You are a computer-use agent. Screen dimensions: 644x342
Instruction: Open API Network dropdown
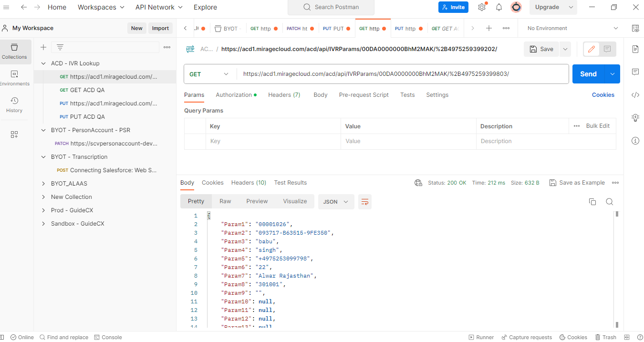point(159,7)
